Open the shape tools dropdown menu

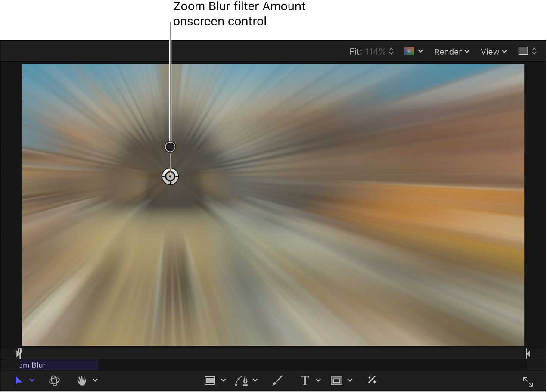tap(223, 380)
